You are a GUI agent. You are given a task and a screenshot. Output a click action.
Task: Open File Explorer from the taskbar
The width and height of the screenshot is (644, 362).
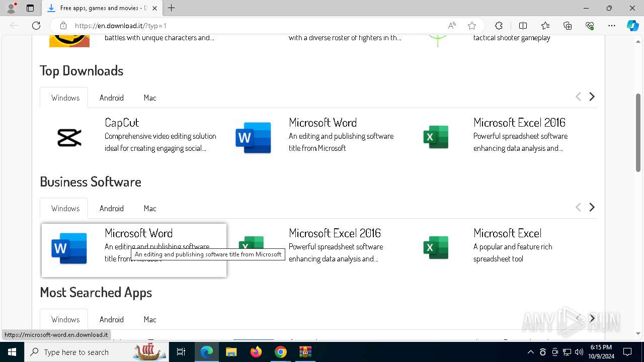(231, 352)
